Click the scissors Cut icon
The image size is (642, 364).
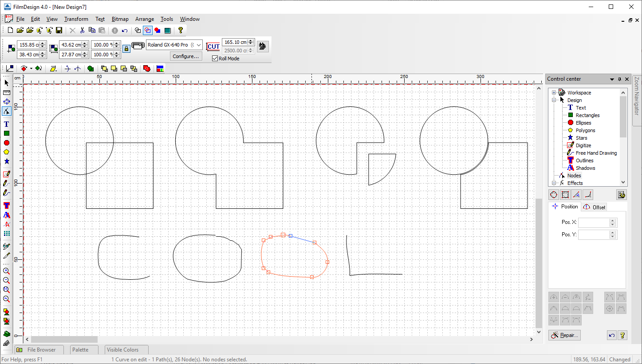pos(82,31)
